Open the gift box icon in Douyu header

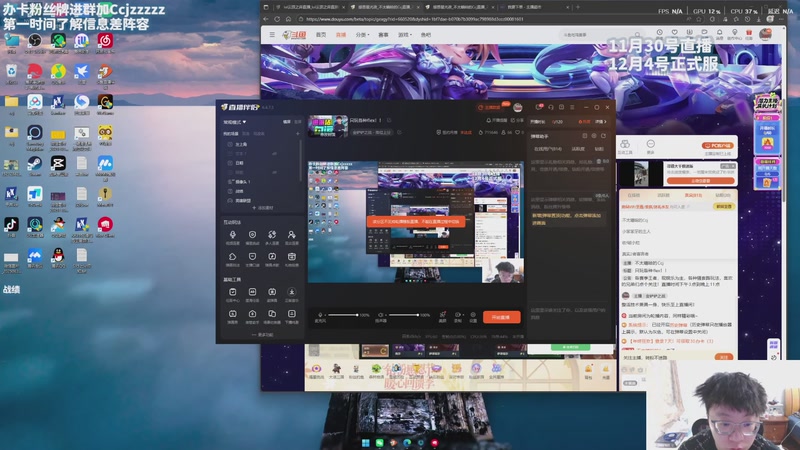click(x=749, y=34)
